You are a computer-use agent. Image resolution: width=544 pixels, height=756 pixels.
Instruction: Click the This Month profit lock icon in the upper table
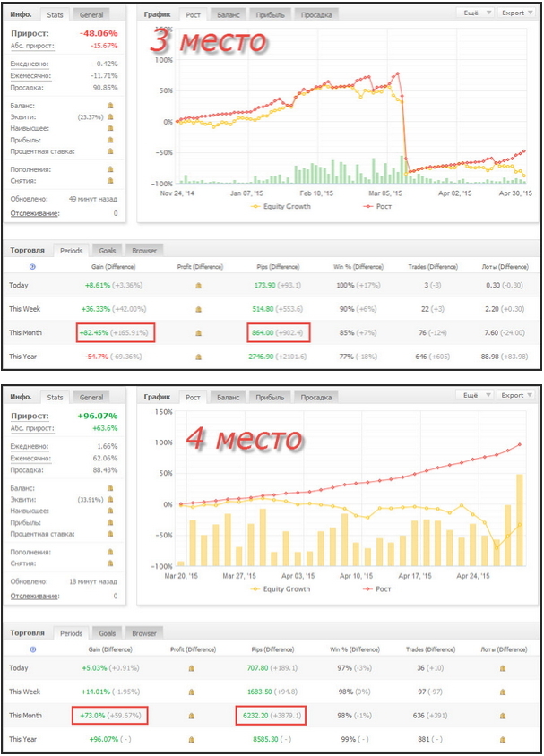coord(198,332)
